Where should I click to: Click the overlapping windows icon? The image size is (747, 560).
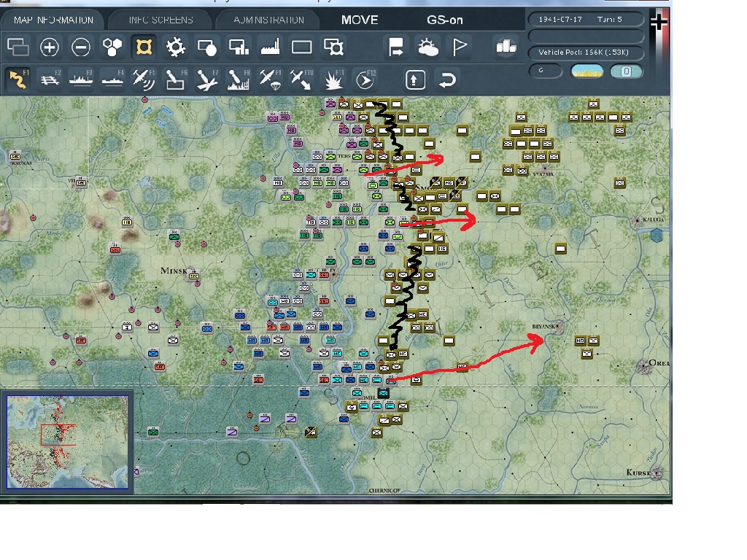18,47
